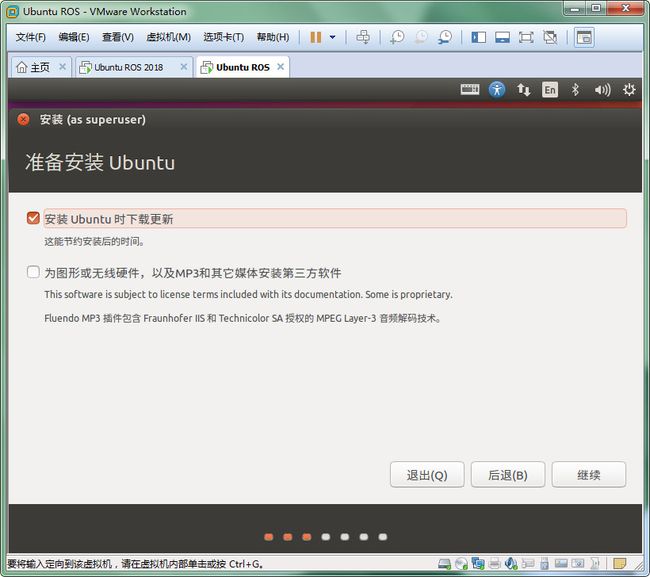Send Ctrl+Alt+Del to the guest via toolbar icon
This screenshot has width=650, height=577.
tap(363, 37)
